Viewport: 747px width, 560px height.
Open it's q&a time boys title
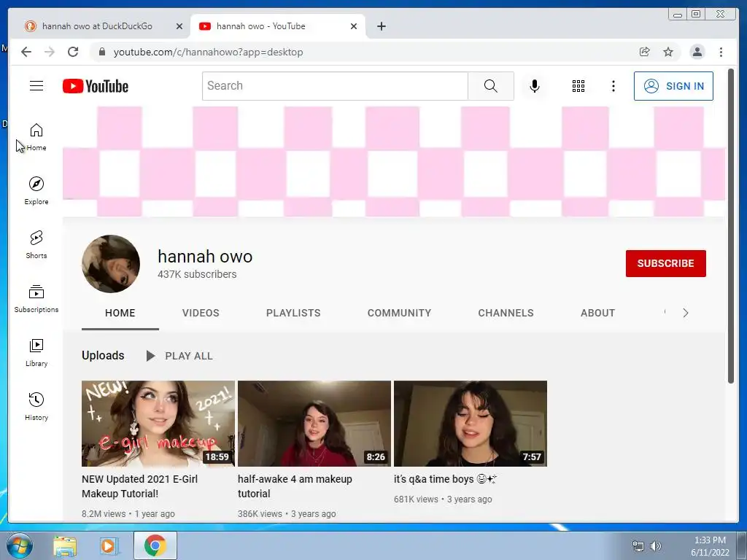point(445,479)
